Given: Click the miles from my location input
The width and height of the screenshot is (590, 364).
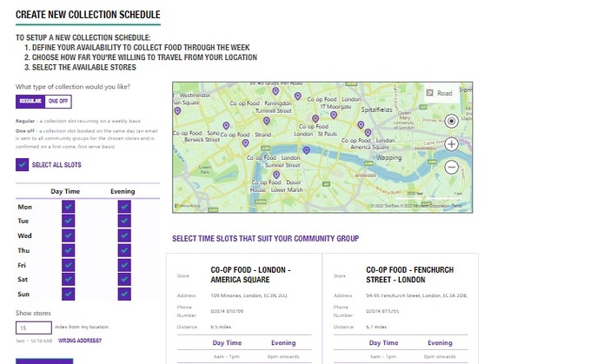Looking at the screenshot, I should [34, 328].
